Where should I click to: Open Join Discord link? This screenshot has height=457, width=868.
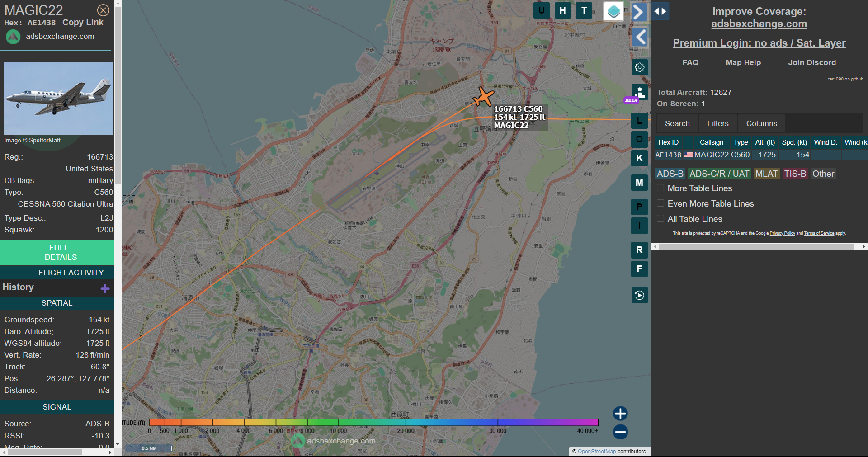(x=812, y=62)
